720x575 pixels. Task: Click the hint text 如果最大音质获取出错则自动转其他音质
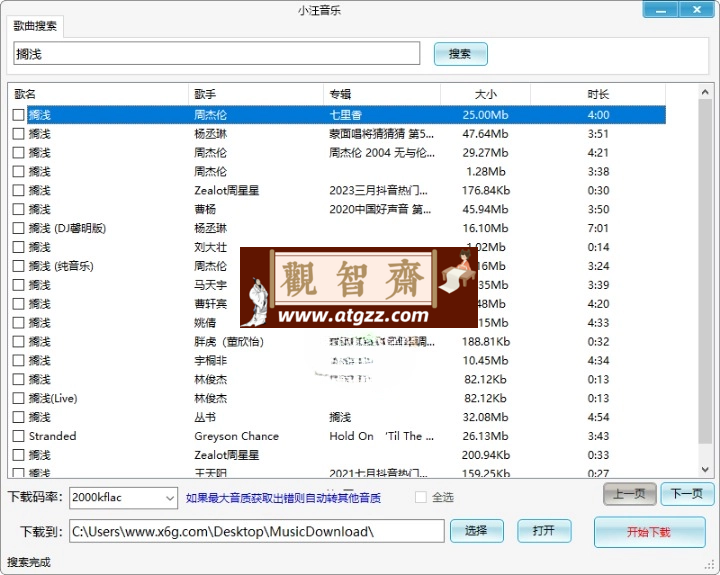(283, 498)
